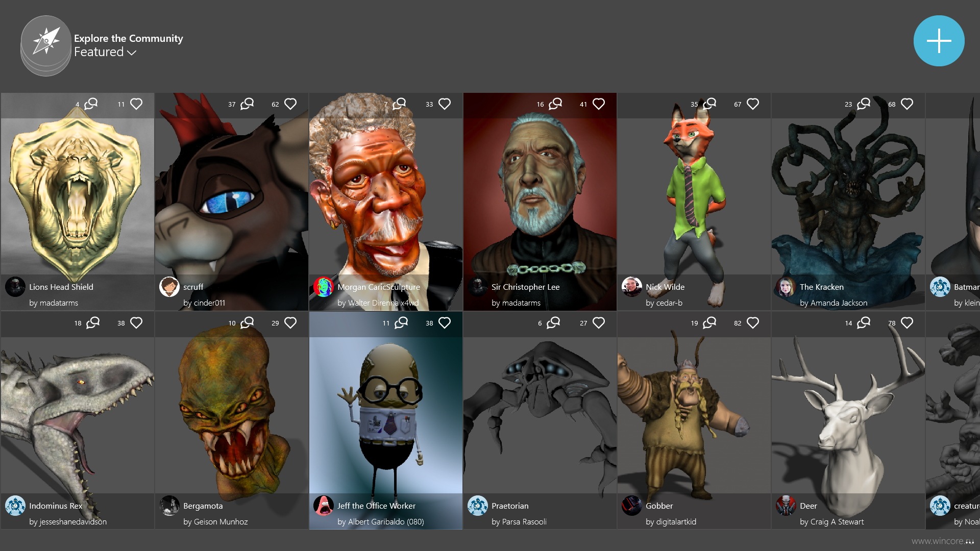Open cinder011 avatar on scruff card
980x551 pixels.
[x=169, y=287]
